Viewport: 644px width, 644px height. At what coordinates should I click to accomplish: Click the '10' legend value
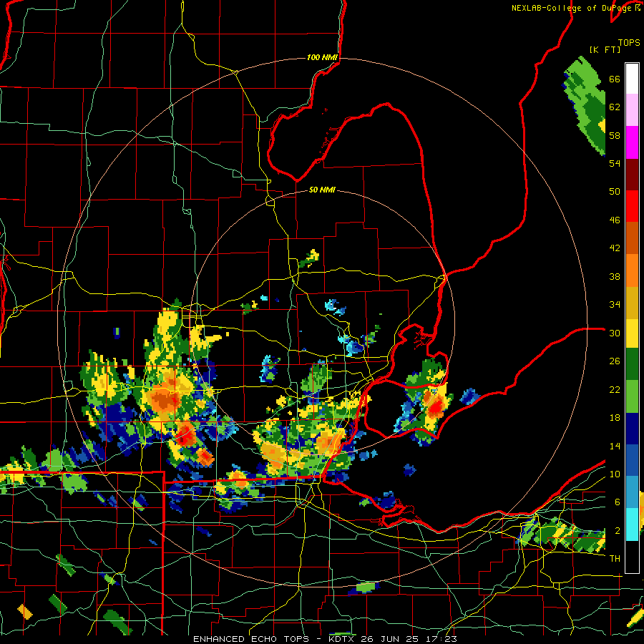coord(615,474)
